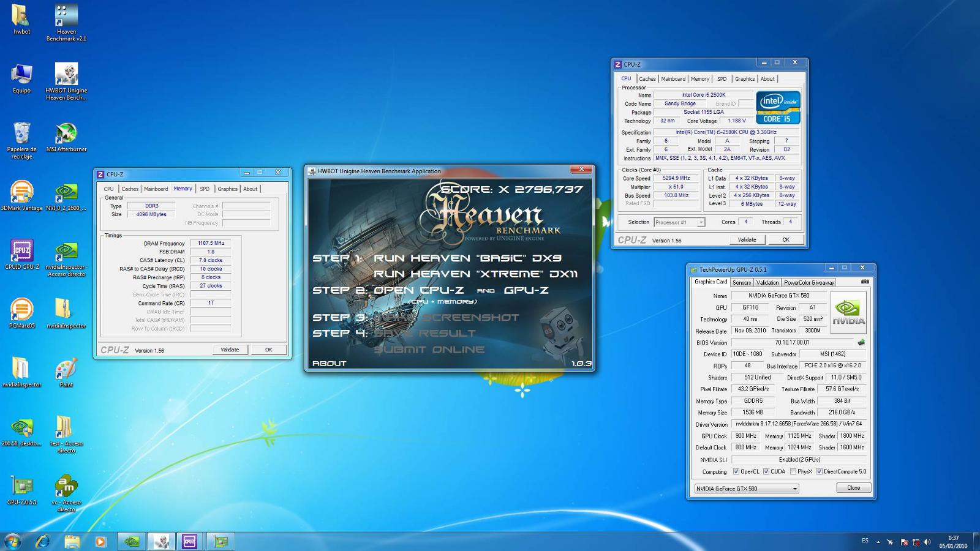
Task: Open Windows Explorer from taskbar
Action: 72,541
